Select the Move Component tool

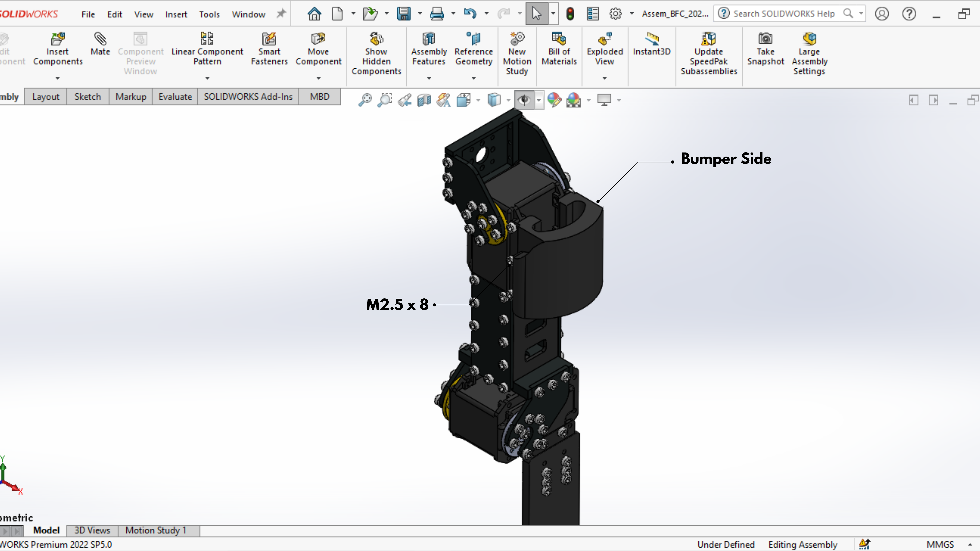[x=318, y=49]
